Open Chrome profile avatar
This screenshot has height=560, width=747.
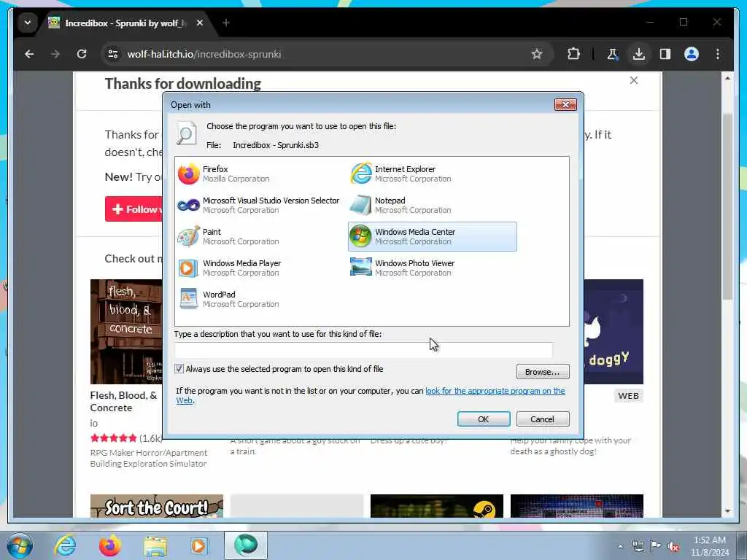click(x=692, y=54)
